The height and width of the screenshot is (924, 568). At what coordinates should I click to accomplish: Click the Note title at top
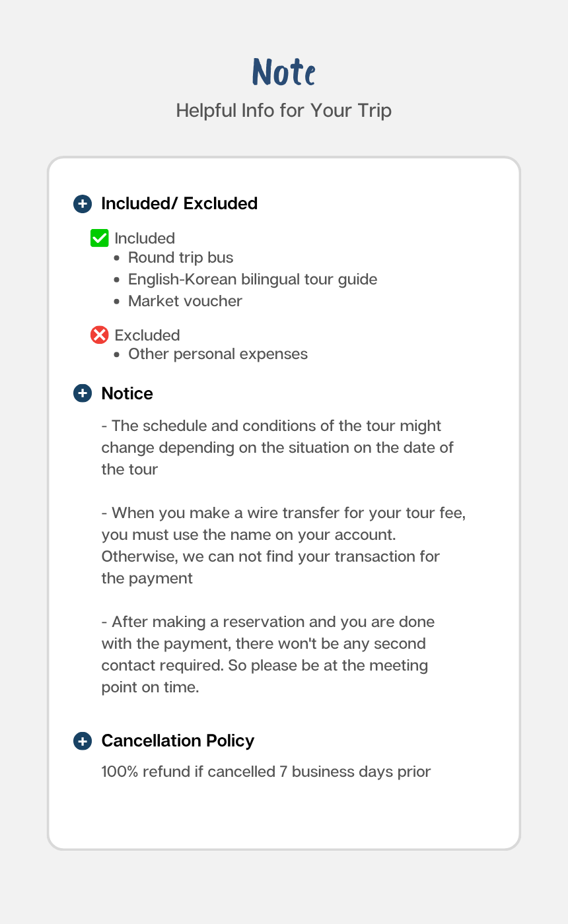[x=284, y=71]
